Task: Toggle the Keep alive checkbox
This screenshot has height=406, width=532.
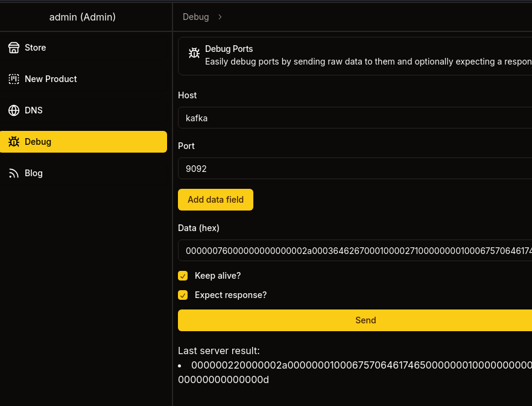Action: pyautogui.click(x=183, y=276)
